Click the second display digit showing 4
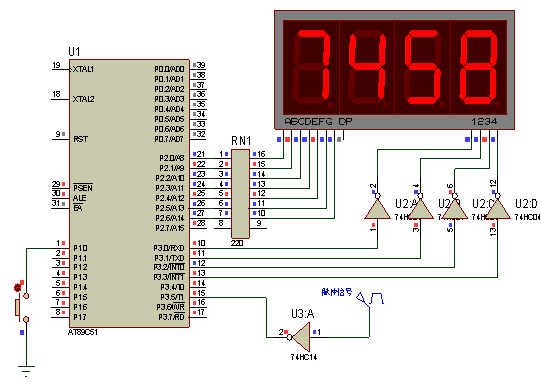The height and width of the screenshot is (387, 541). tap(367, 68)
